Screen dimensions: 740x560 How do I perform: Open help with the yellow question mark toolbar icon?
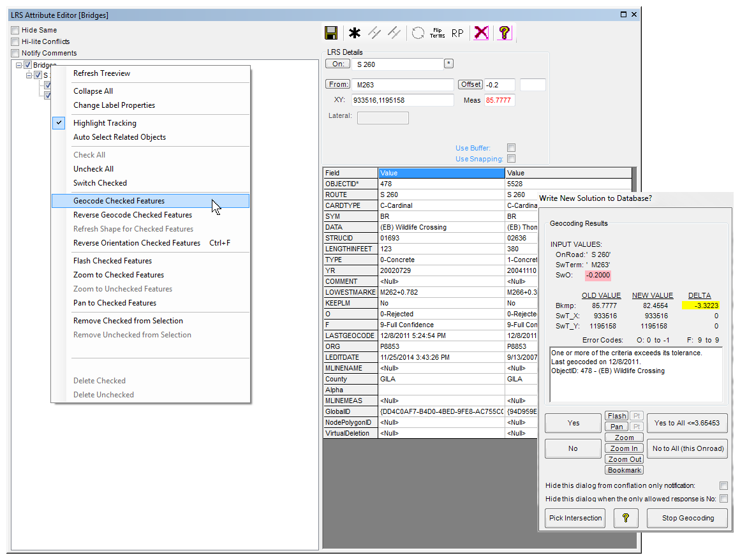point(504,33)
